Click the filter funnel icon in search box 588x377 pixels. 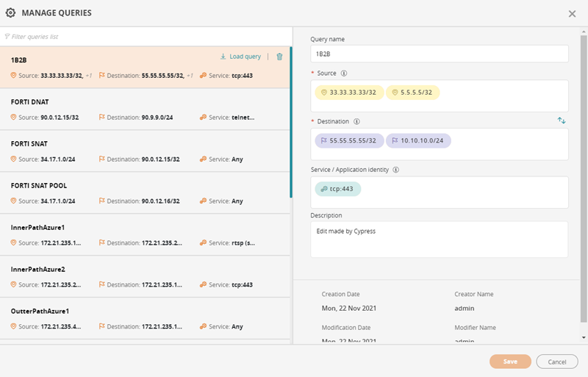click(x=7, y=36)
